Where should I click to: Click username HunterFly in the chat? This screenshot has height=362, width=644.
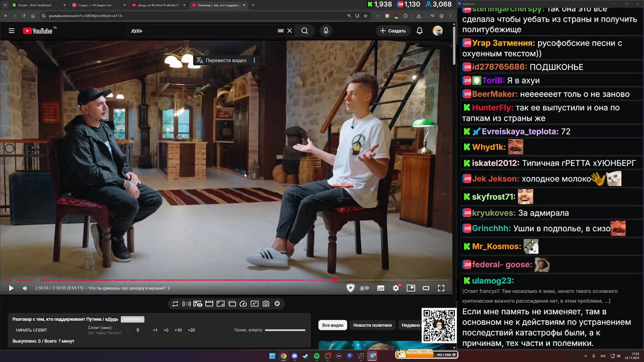[493, 108]
